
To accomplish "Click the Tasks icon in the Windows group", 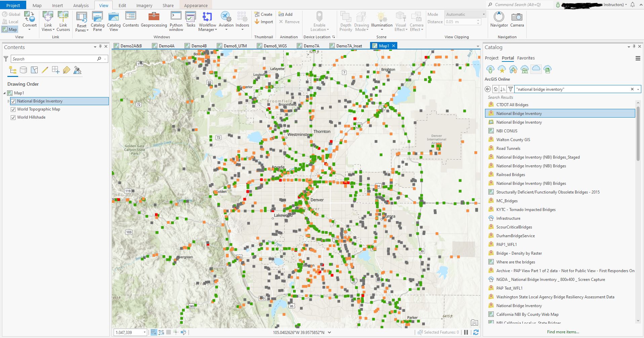I will pyautogui.click(x=191, y=19).
